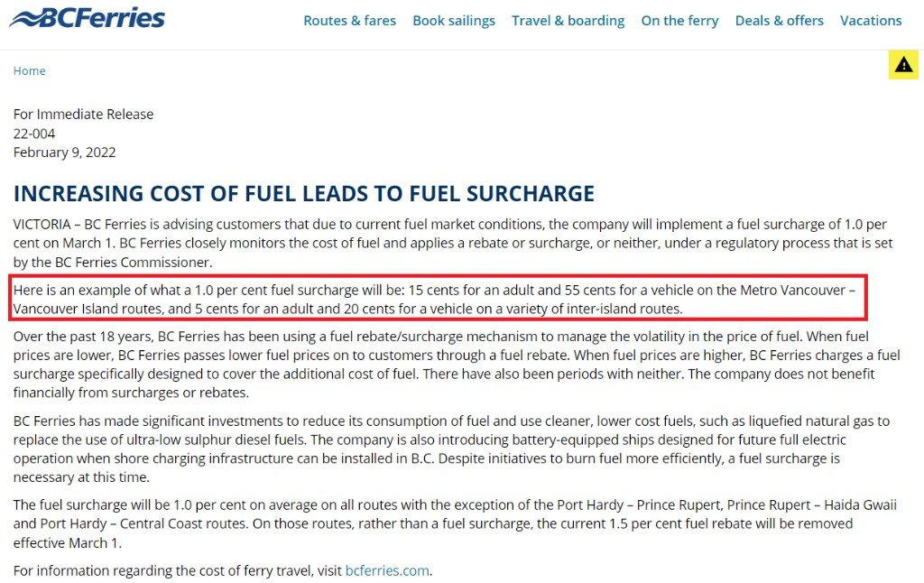Click the paragraph mentioning Port Hardy routes
This screenshot has width=924, height=583.
pyautogui.click(x=455, y=523)
